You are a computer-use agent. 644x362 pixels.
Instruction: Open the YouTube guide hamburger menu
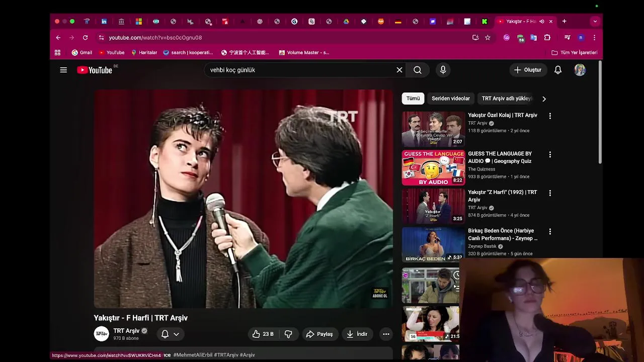[63, 70]
